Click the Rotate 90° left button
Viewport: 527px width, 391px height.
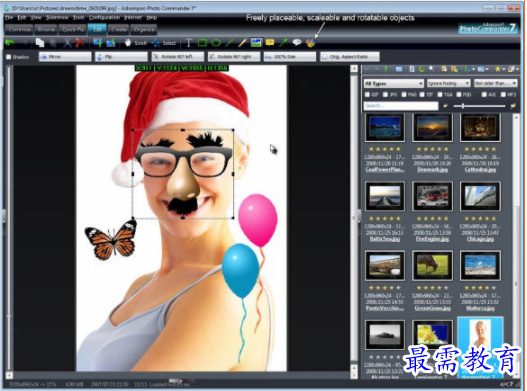click(x=178, y=57)
